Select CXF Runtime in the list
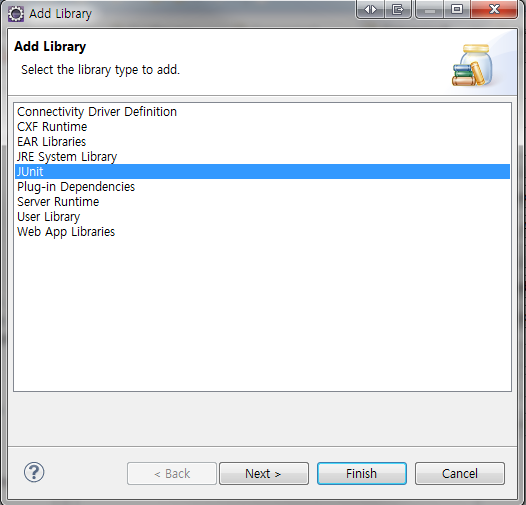Viewport: 526px width, 505px height. tap(262, 127)
